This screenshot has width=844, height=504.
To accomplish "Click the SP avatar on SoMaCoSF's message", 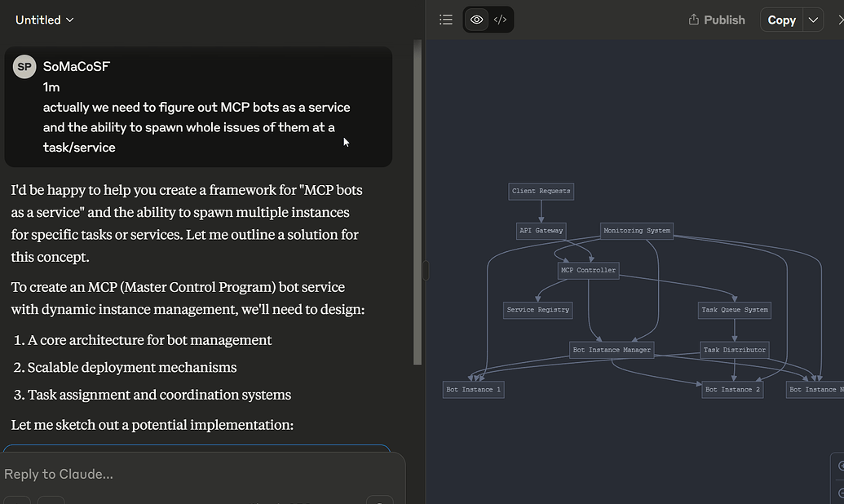I will pos(24,66).
